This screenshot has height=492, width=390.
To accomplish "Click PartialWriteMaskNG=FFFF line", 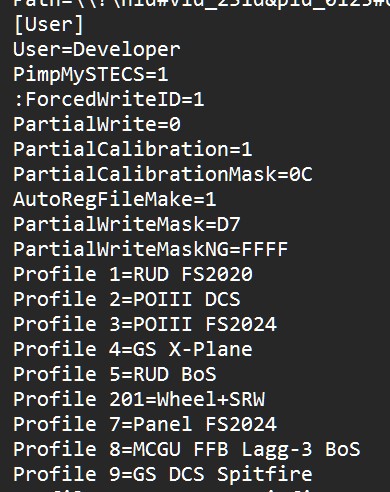I will 150,249.
